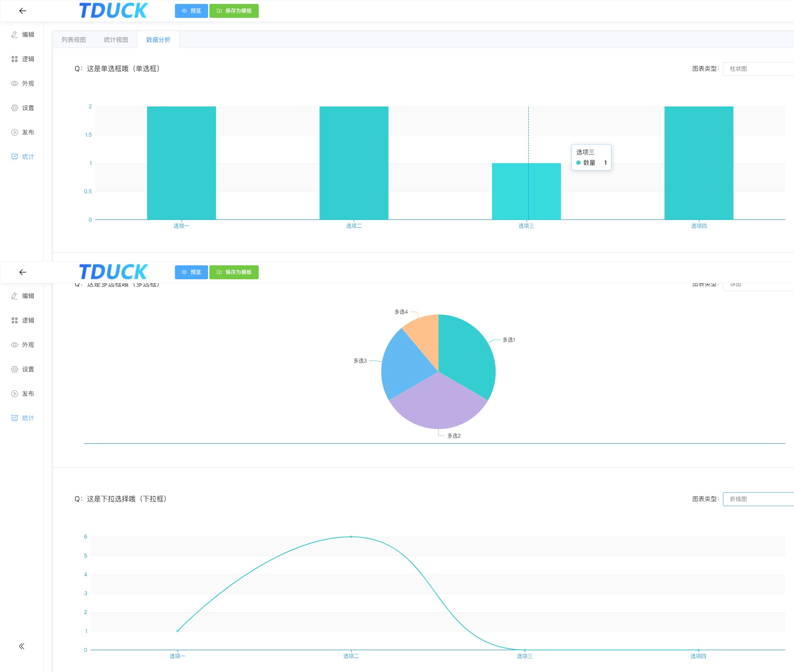
Task: Click the 选项二 bar in the bar chart
Action: [354, 163]
